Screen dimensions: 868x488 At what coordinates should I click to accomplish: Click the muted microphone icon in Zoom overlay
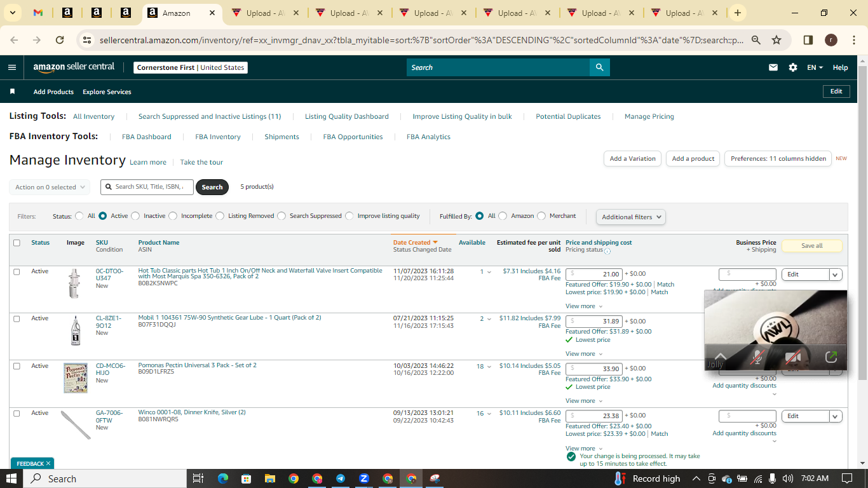[x=757, y=357]
